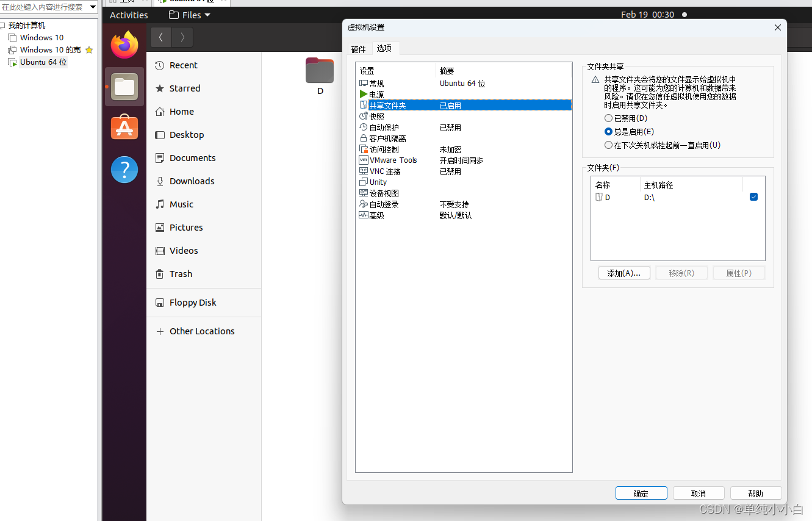Viewport: 812px width, 521px height.
Task: Open Videos in Files sidebar
Action: click(204, 251)
